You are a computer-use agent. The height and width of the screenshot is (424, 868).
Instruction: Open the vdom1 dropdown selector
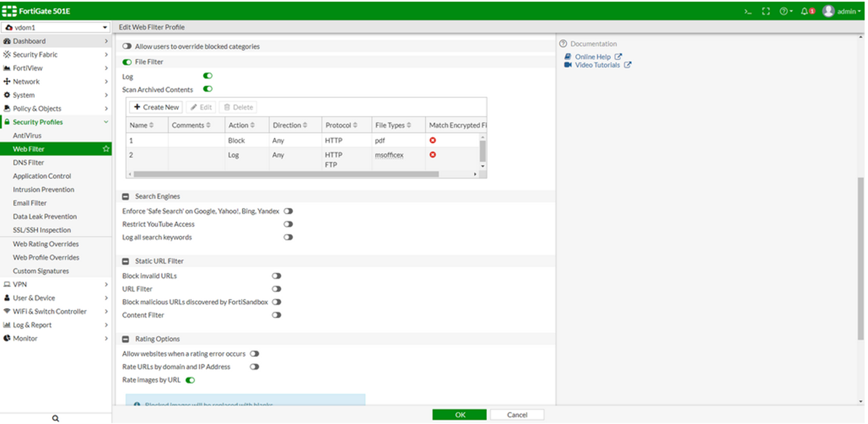[x=55, y=28]
